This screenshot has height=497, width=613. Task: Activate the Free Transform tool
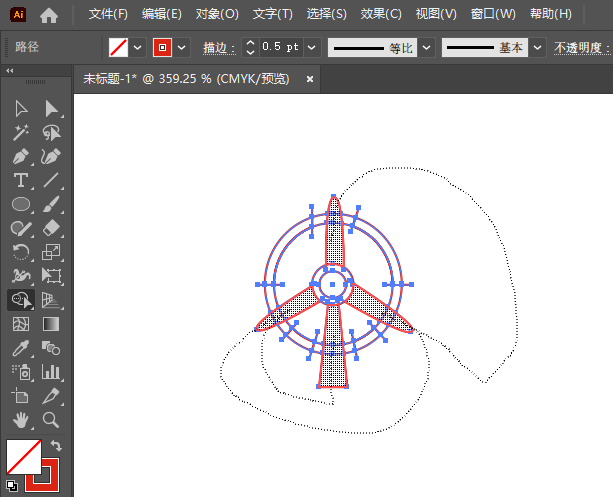pyautogui.click(x=51, y=276)
